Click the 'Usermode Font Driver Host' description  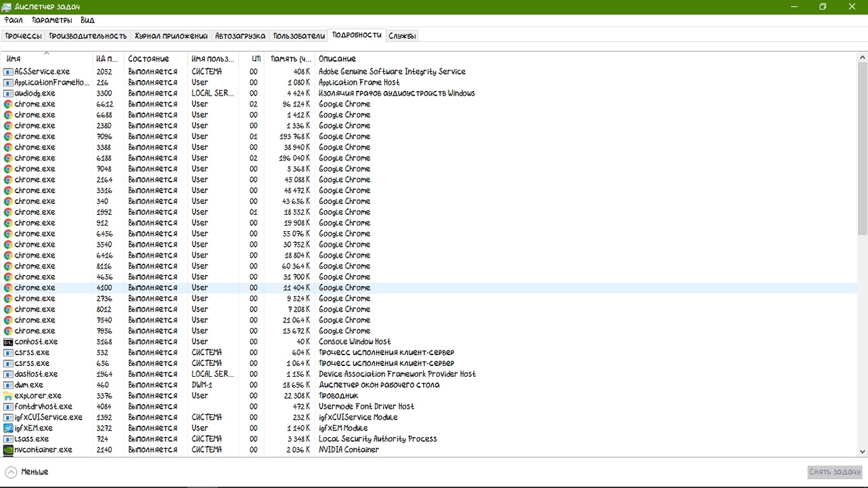[x=366, y=407]
